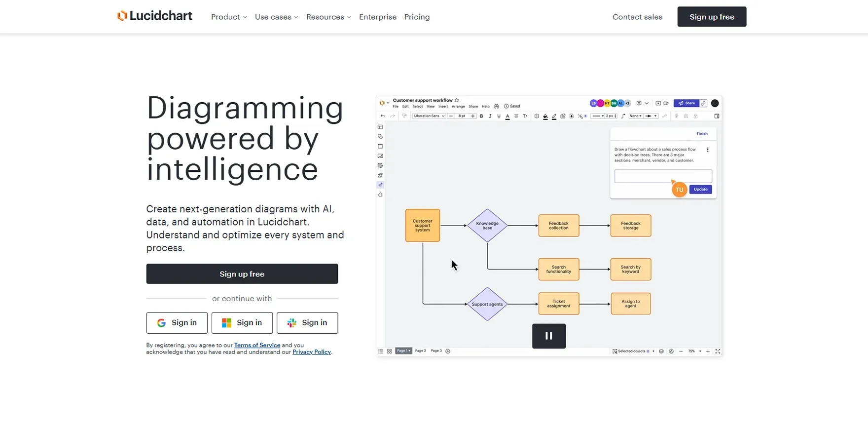The image size is (868, 430).
Task: Click the comment bubble icon
Action: [639, 103]
